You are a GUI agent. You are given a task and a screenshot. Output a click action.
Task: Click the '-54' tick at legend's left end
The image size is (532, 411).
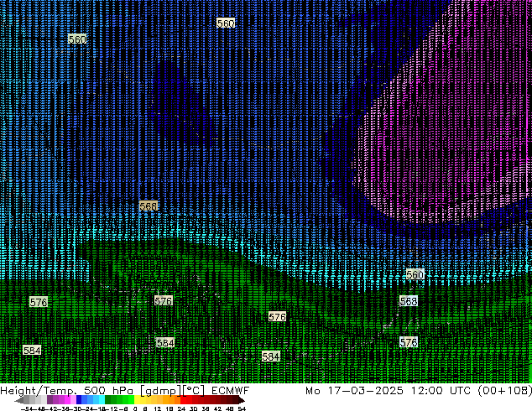(x=27, y=408)
